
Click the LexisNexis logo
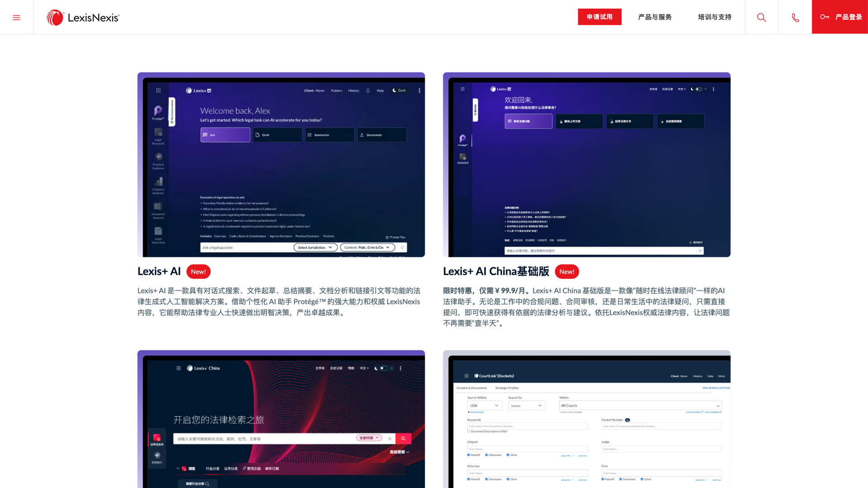click(83, 18)
